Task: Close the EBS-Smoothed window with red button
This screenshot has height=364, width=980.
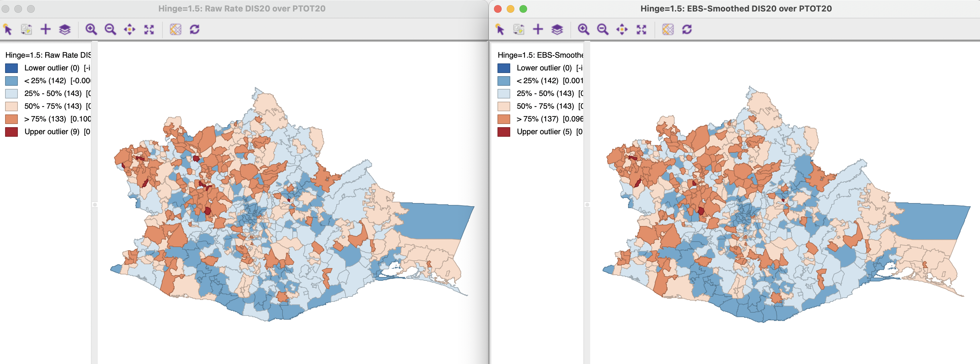Action: (497, 9)
